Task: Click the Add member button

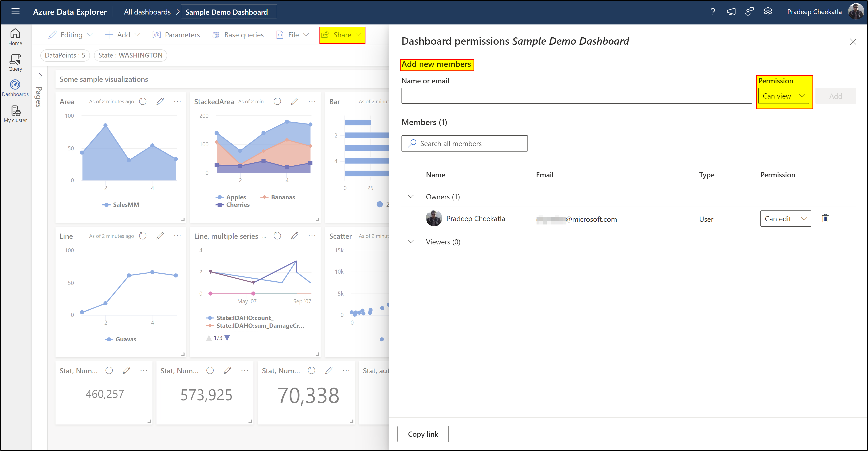Action: pos(835,96)
